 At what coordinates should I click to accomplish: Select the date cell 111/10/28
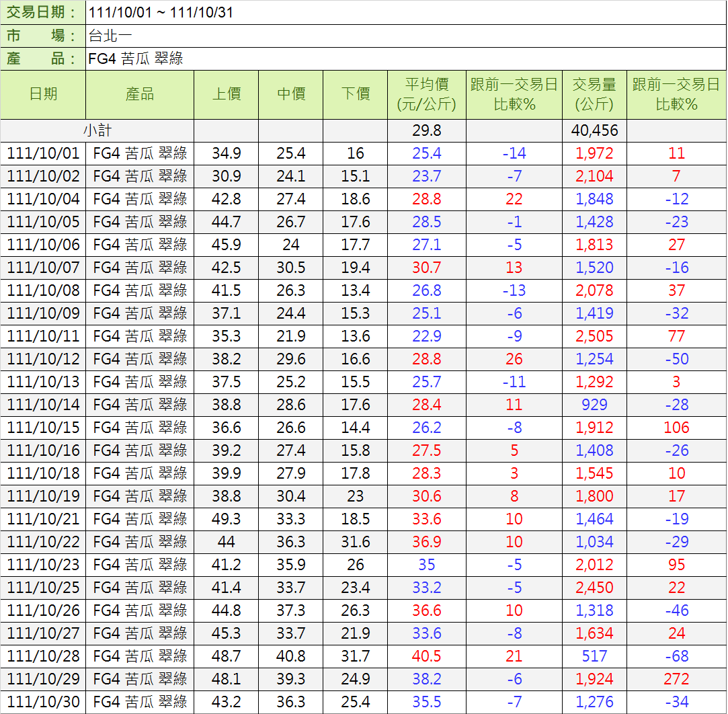click(43, 656)
